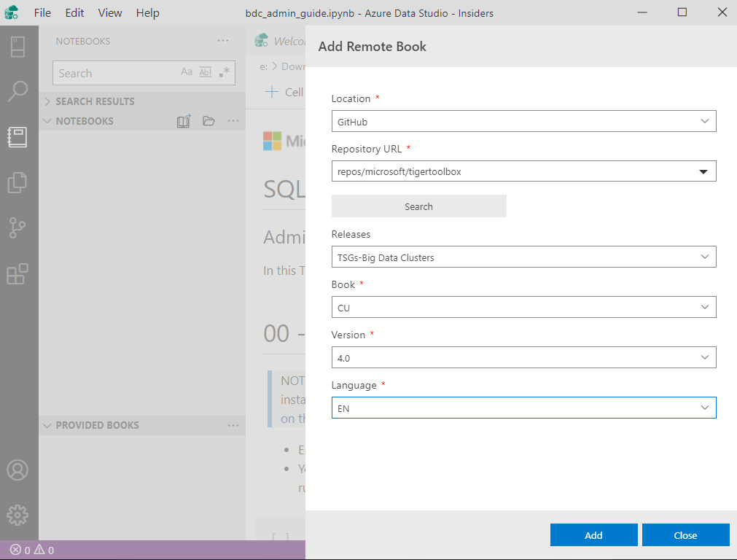Open the Releases dropdown
Viewport: 737px width, 560px height.
click(x=523, y=257)
